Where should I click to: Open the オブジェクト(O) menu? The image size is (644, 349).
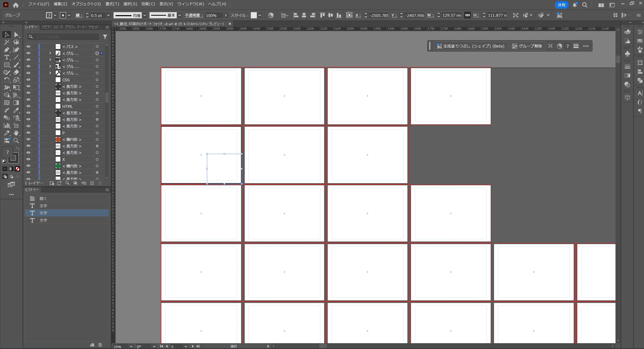click(x=86, y=4)
